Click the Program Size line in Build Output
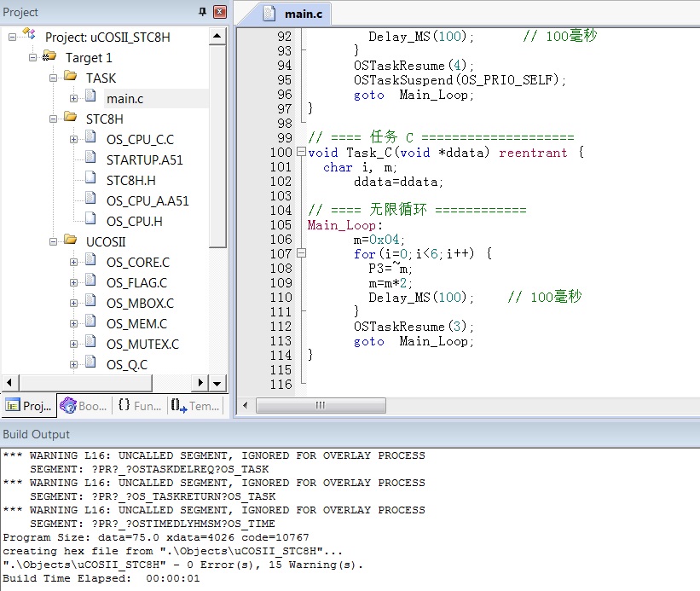 (156, 537)
